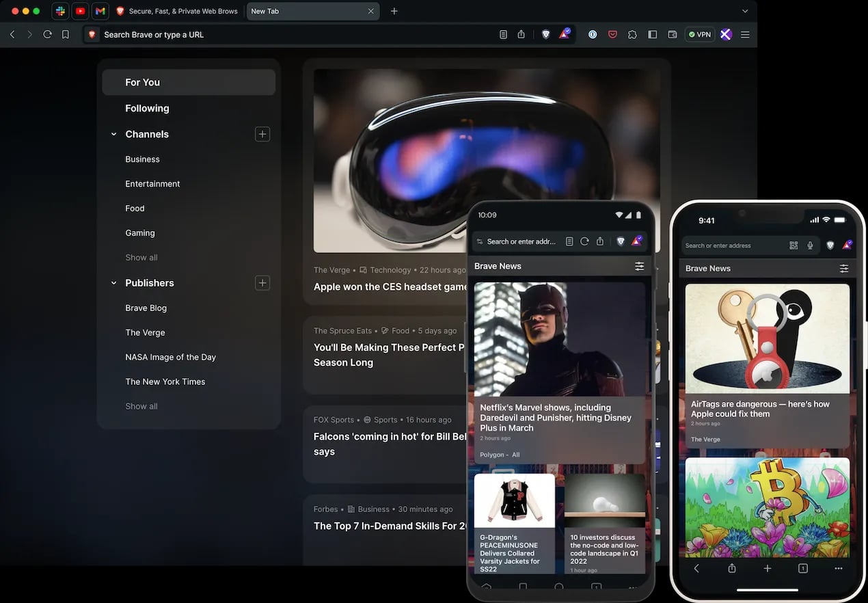Screen dimensions: 868x603
Task: Open The New York Times publisher
Action: point(165,381)
